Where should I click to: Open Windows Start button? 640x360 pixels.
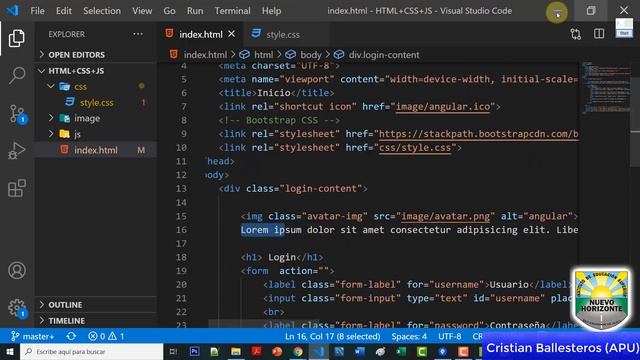pyautogui.click(x=9, y=351)
